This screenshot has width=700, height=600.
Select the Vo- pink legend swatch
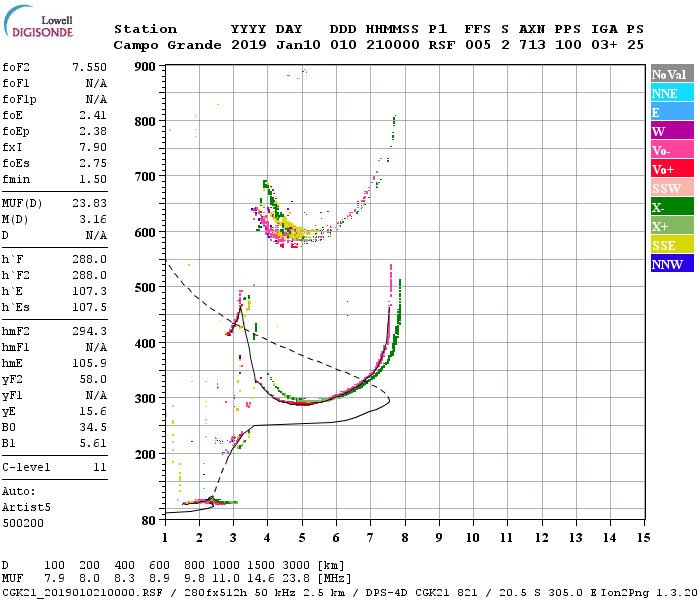[x=672, y=150]
